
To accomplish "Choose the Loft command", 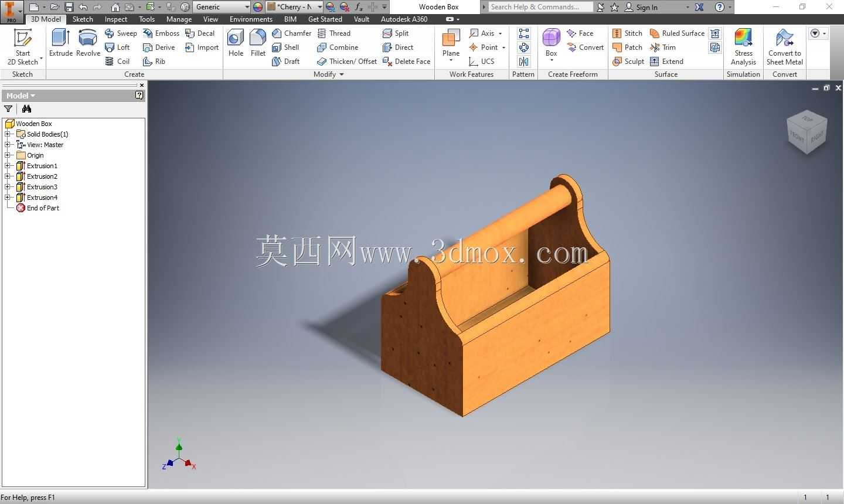I will [117, 47].
